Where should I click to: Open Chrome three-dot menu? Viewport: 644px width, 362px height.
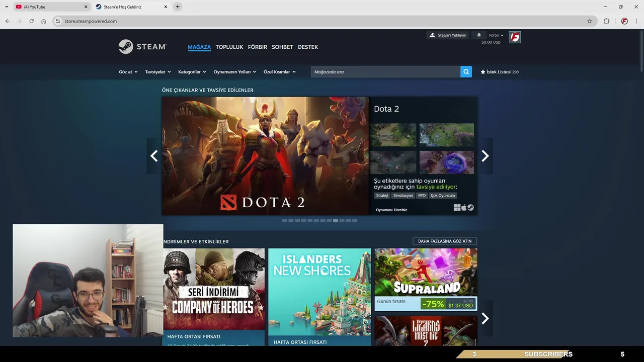pos(637,21)
